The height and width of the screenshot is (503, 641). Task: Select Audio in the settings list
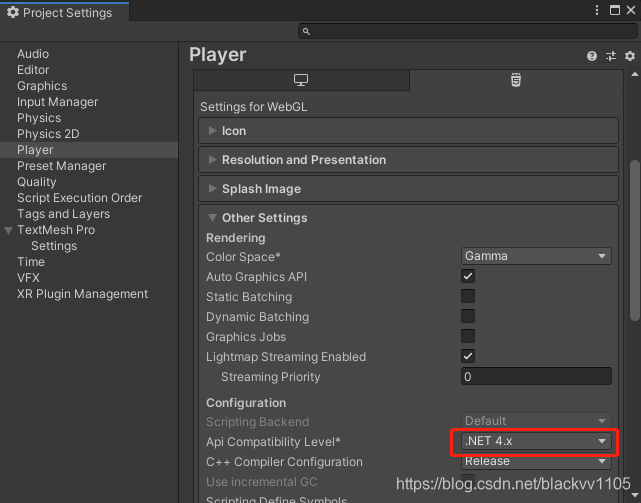[33, 54]
